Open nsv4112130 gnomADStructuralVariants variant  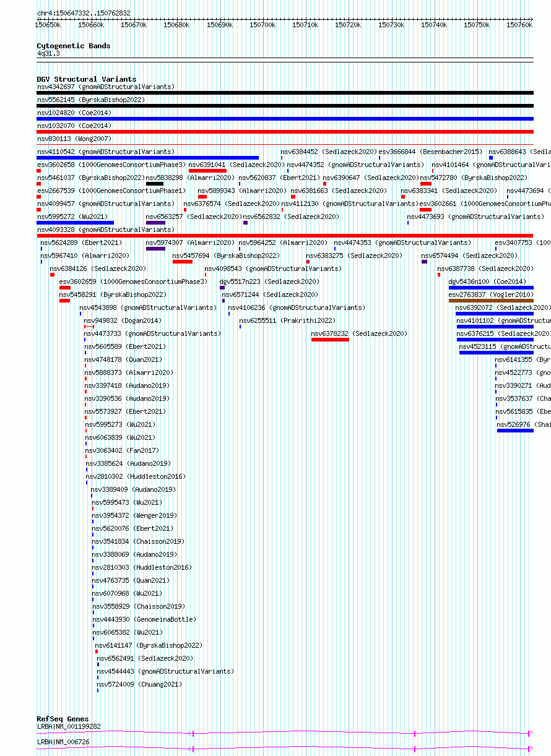(x=350, y=204)
